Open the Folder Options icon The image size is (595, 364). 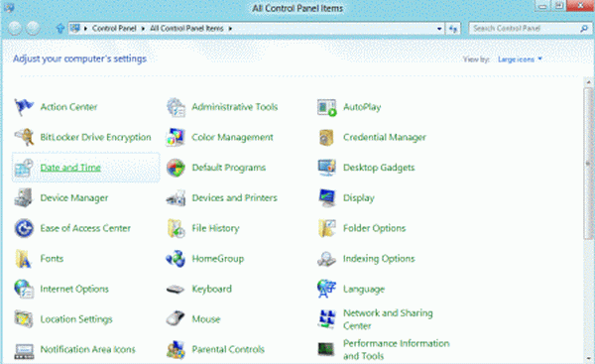pyautogui.click(x=326, y=228)
